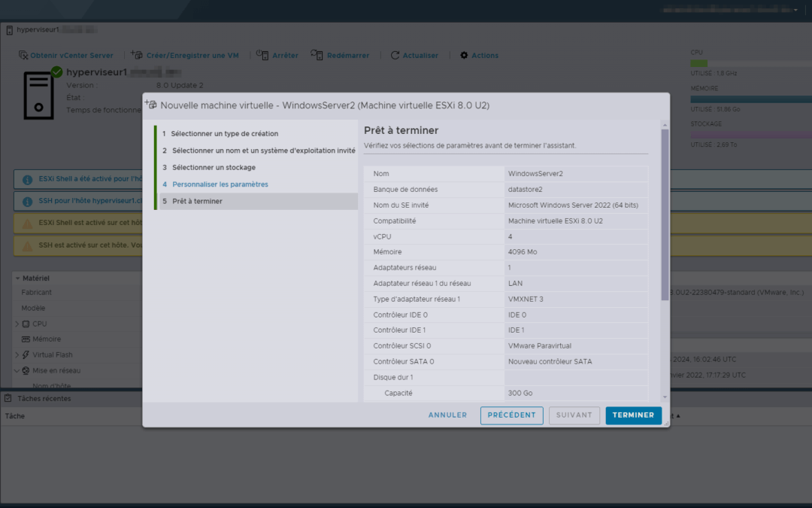The image size is (812, 508).
Task: Click warning icon of ESXi Shell est activé
Action: pos(28,224)
